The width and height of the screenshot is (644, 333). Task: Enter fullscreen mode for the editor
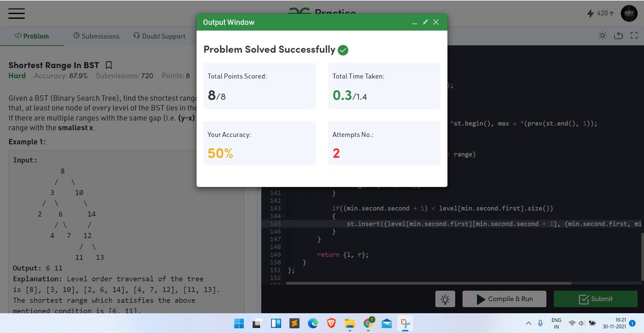tap(634, 35)
